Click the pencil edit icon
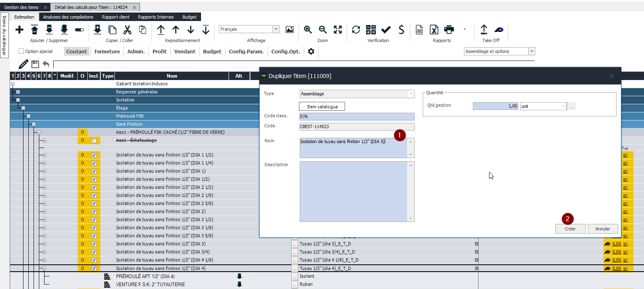This screenshot has width=644, height=289. (23, 64)
